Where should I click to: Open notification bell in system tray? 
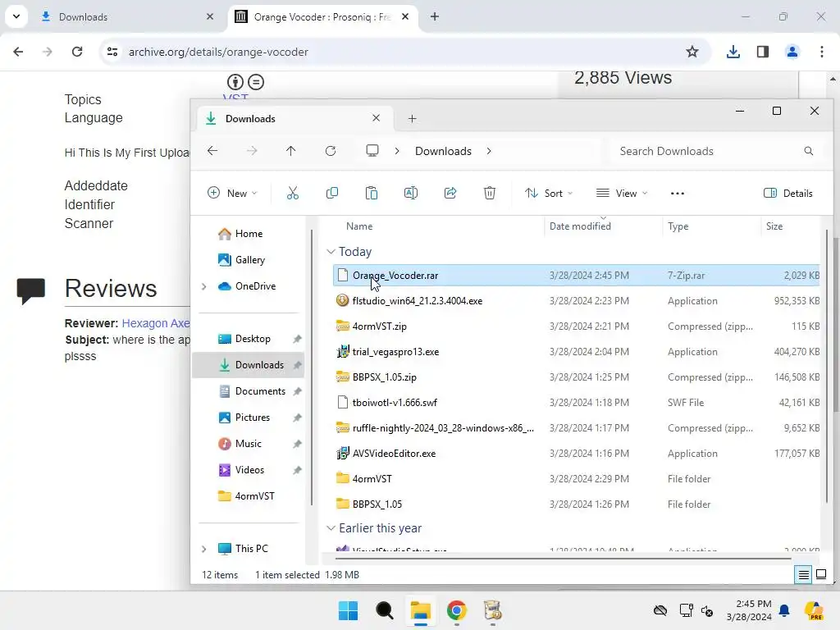[784, 610]
